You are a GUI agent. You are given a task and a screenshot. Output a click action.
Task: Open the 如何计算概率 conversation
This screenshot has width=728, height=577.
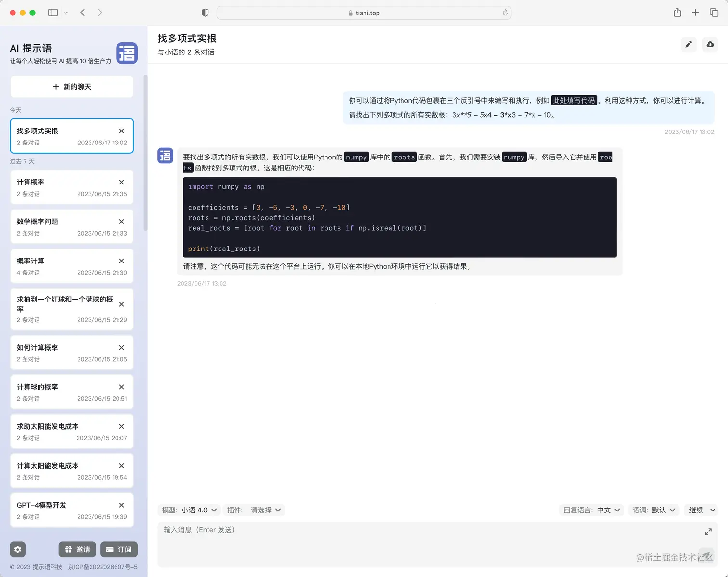tap(72, 353)
